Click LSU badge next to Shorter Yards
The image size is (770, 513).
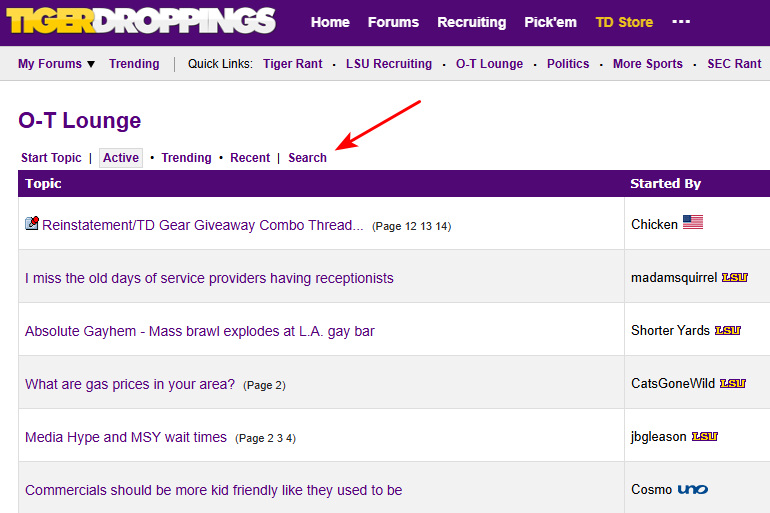(727, 330)
